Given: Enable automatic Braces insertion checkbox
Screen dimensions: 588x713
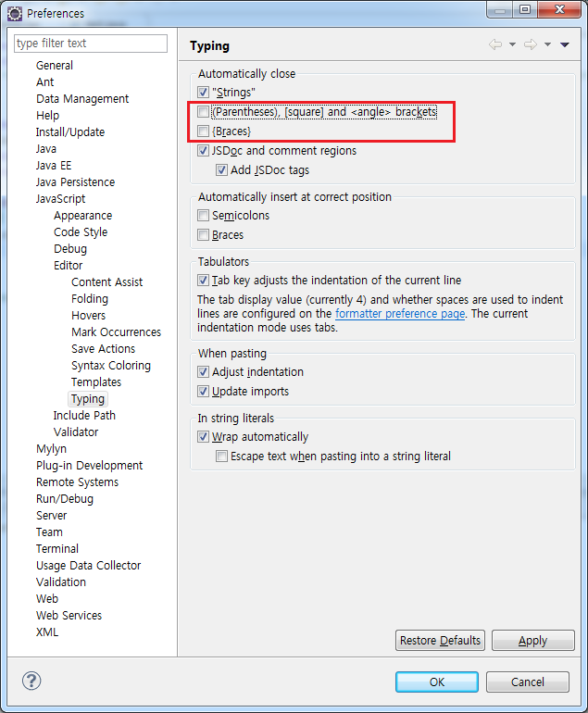Looking at the screenshot, I should (x=204, y=235).
